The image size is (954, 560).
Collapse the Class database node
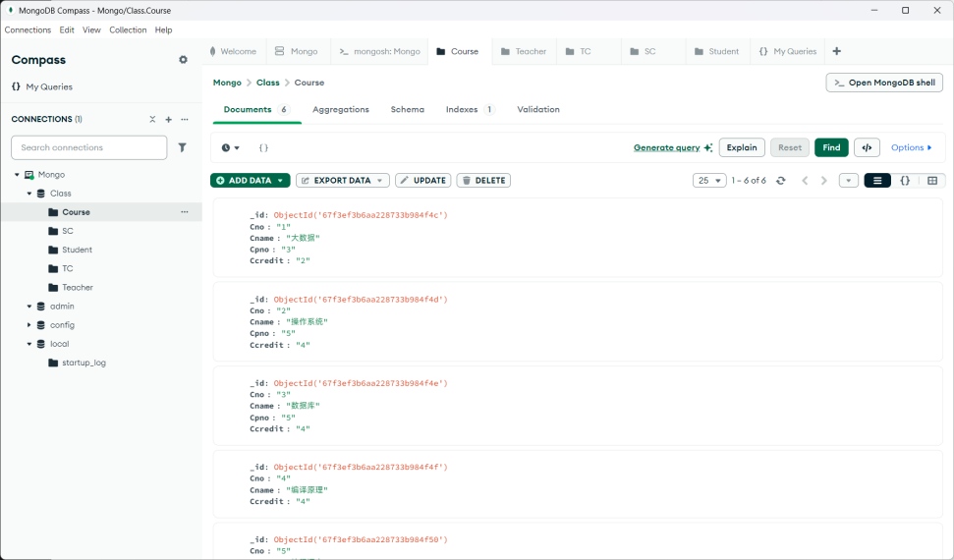pos(29,194)
